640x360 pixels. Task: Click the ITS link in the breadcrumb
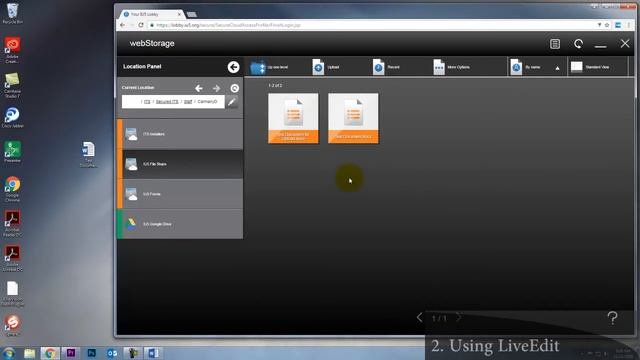147,102
